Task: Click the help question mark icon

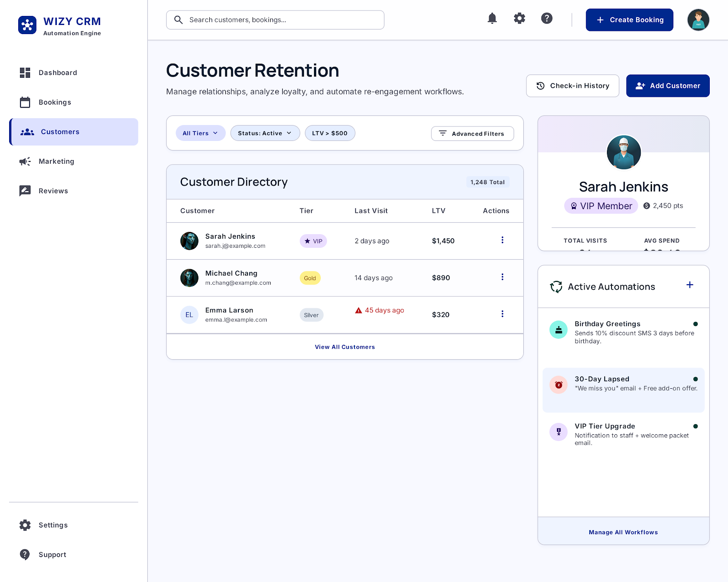Action: [546, 19]
